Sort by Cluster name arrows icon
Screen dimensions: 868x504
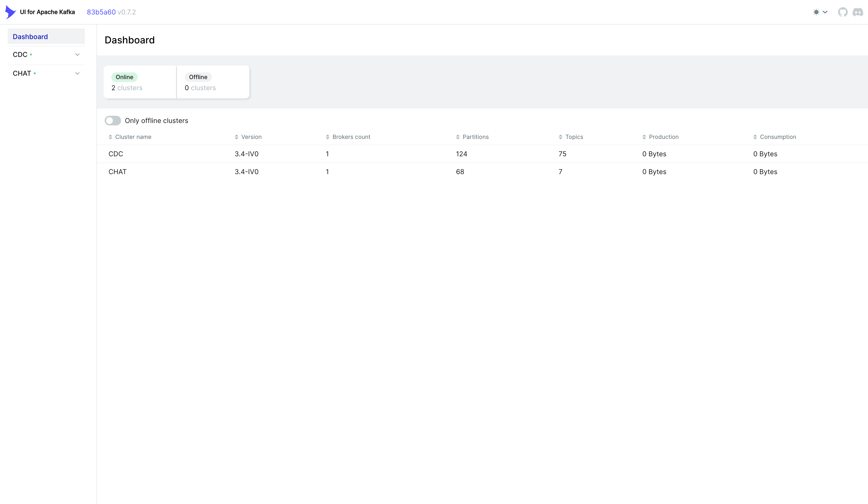pyautogui.click(x=110, y=137)
